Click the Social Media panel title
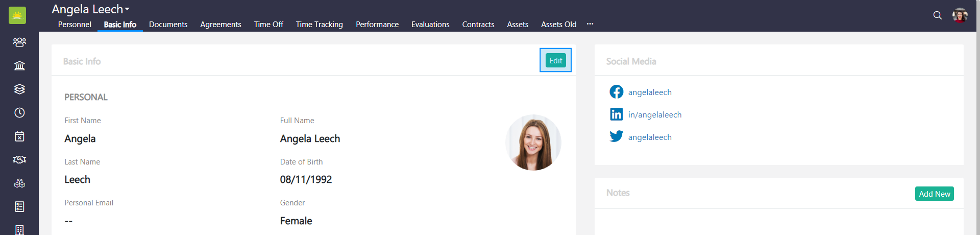This screenshot has height=235, width=980. point(631,61)
